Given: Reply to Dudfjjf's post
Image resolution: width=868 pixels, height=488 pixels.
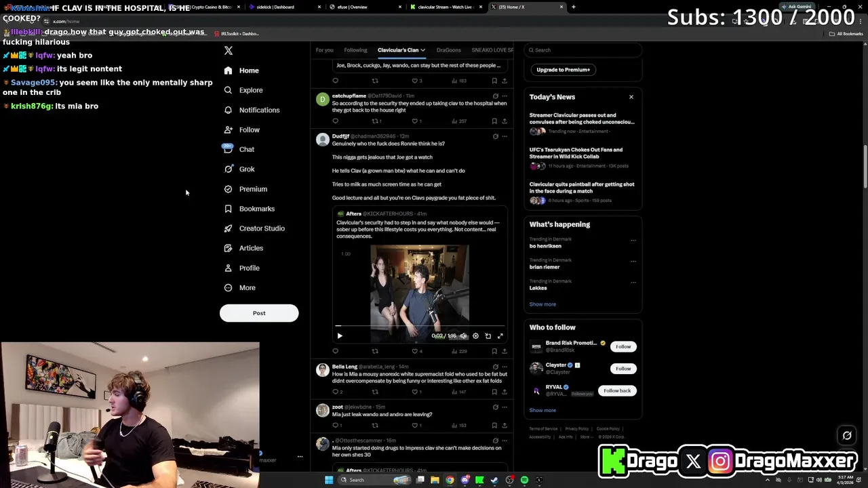Looking at the screenshot, I should coord(335,351).
